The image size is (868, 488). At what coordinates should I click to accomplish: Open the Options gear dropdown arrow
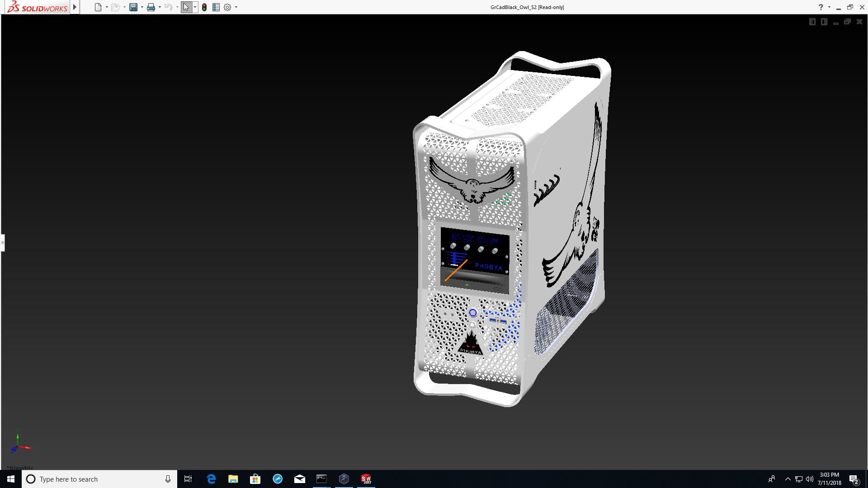click(x=236, y=7)
